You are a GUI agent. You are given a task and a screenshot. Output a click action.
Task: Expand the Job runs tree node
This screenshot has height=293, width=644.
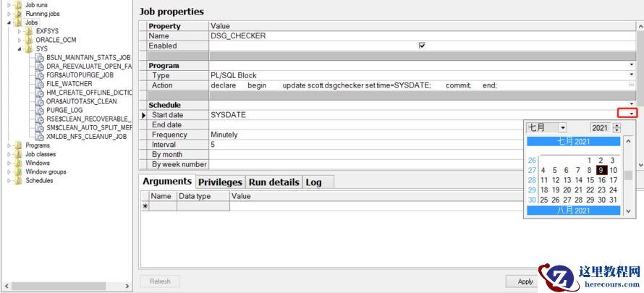9,5
